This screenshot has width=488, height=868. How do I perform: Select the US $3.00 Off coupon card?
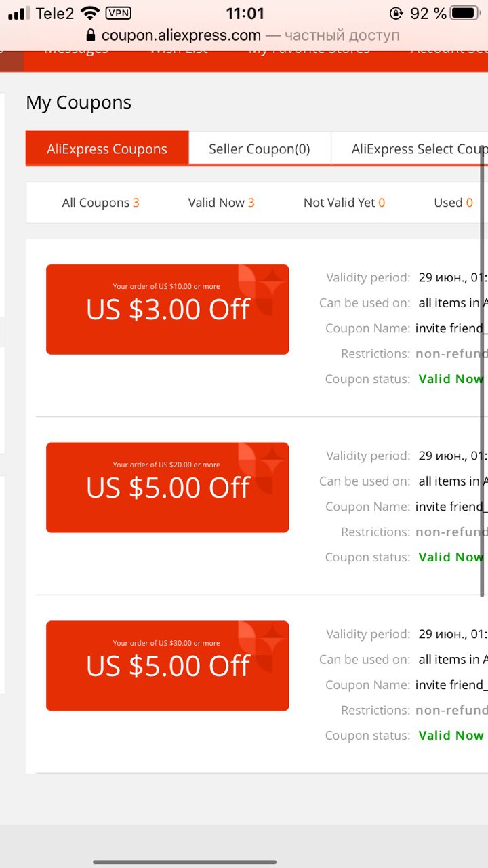[x=167, y=309]
